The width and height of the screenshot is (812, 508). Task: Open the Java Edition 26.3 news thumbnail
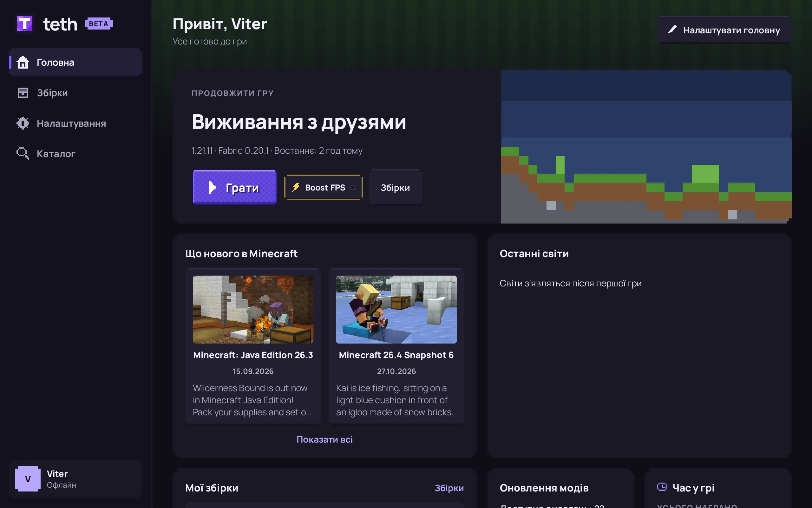tap(253, 310)
